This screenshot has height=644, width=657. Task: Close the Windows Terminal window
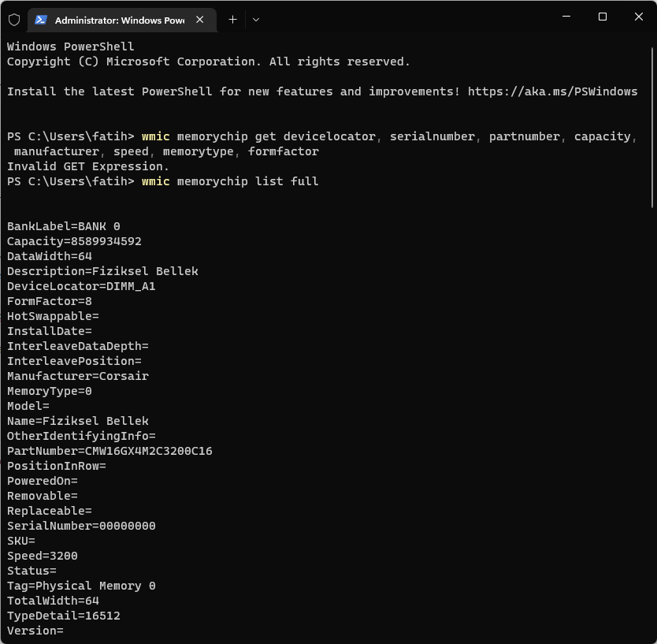[638, 17]
